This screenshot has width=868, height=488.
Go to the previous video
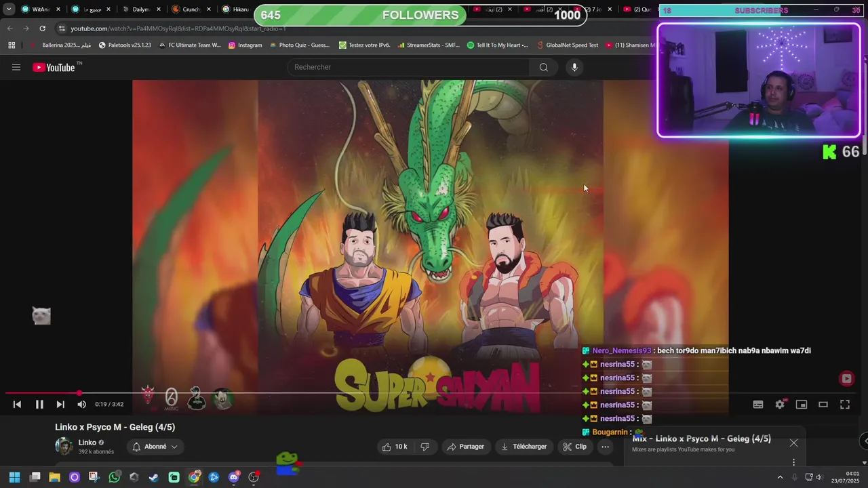(x=17, y=405)
